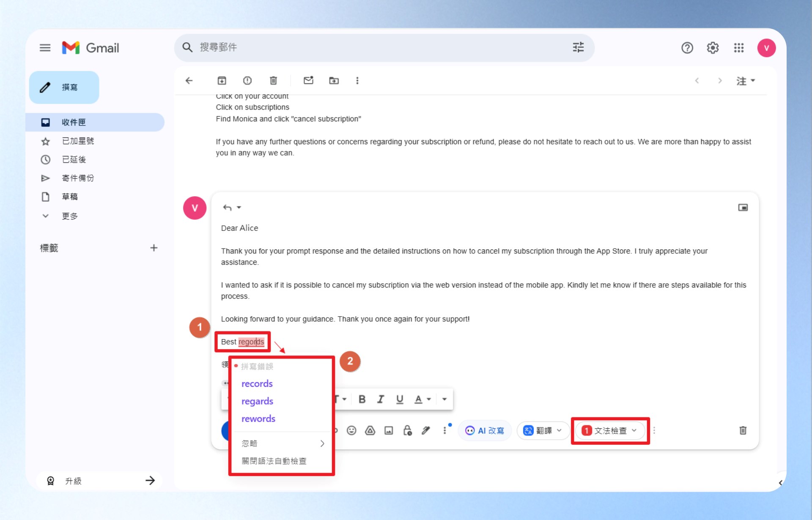The width and height of the screenshot is (812, 520).
Task: Insert emoji using the smiley icon
Action: pos(351,430)
